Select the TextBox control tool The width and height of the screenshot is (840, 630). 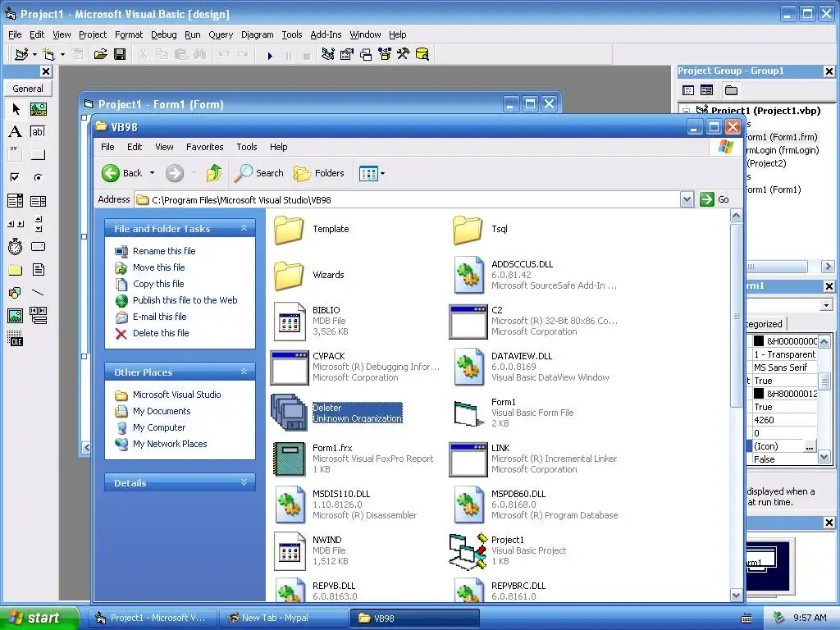pos(38,132)
